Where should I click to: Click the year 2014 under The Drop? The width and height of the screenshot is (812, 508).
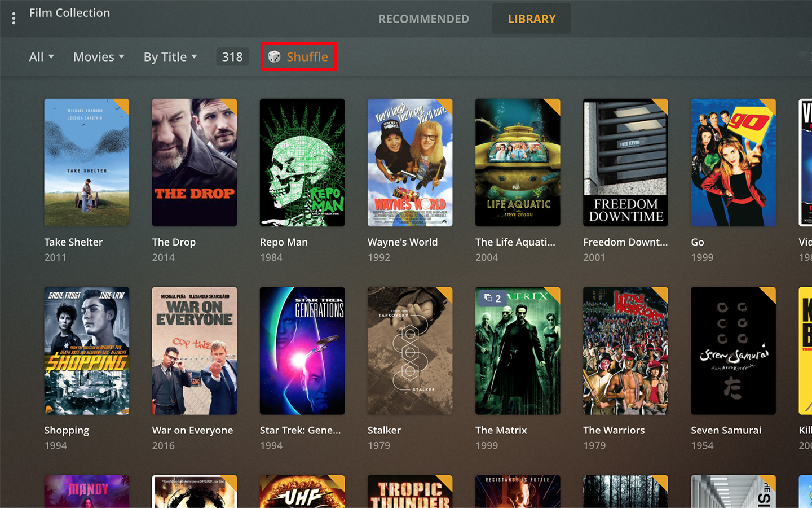pyautogui.click(x=164, y=257)
